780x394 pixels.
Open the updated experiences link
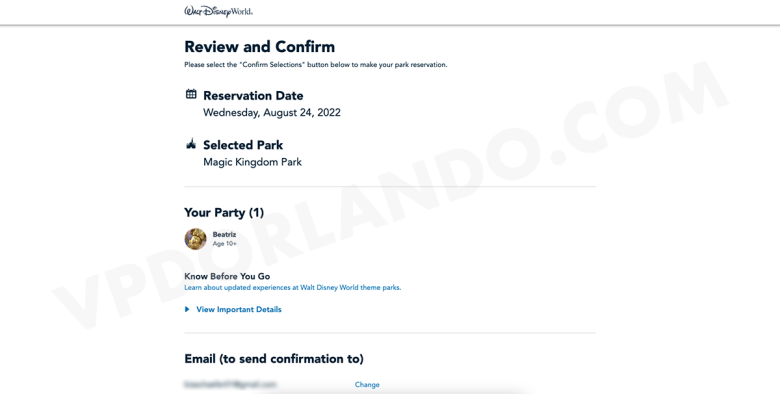292,288
